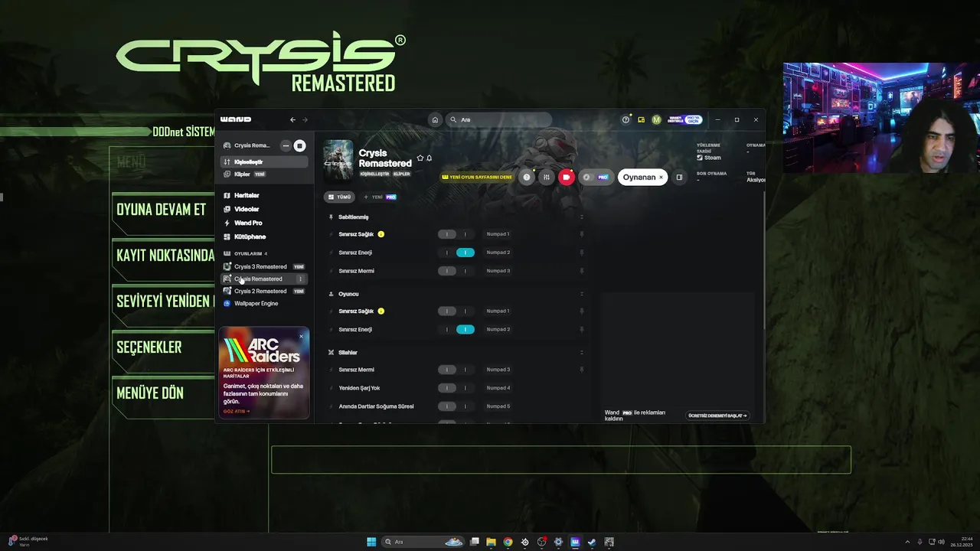
Task: Go back with the left arrow
Action: pyautogui.click(x=292, y=119)
